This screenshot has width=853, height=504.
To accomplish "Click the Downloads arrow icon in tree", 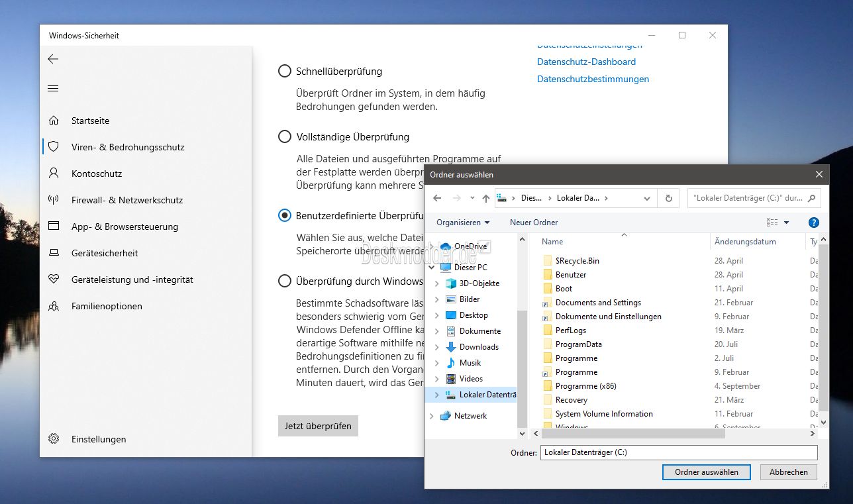I will pyautogui.click(x=451, y=347).
